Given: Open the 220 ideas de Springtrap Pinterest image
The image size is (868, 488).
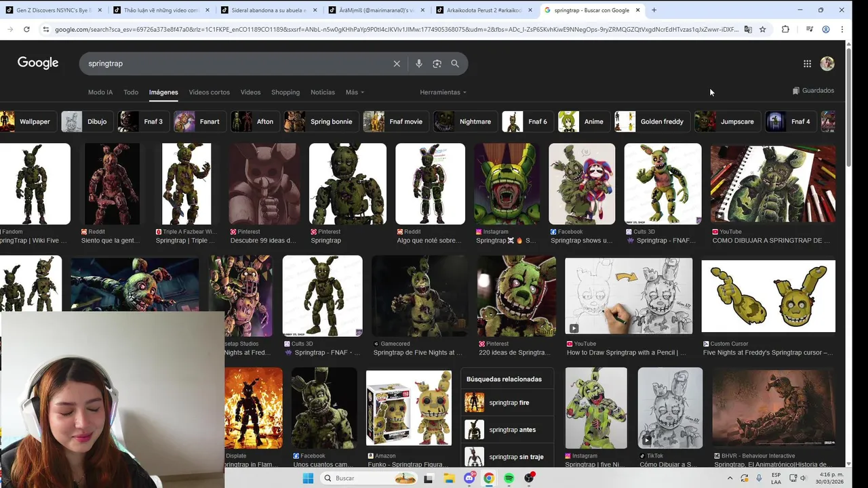Looking at the screenshot, I should click(517, 296).
